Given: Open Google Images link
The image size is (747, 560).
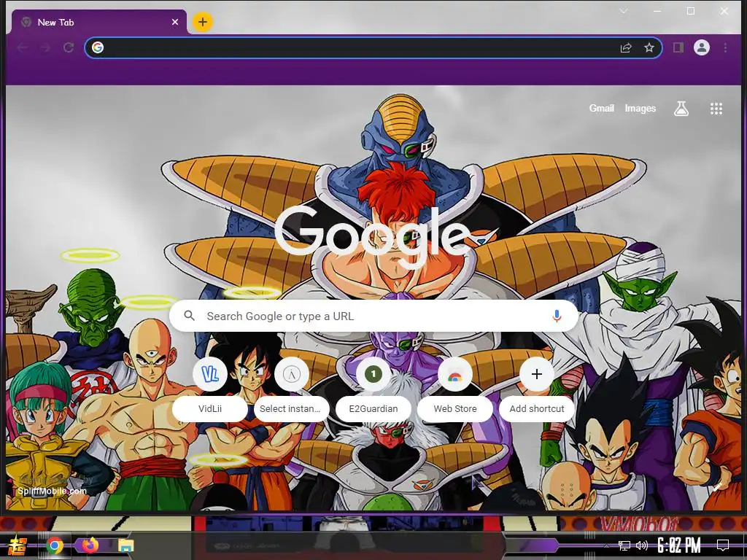Looking at the screenshot, I should tap(640, 109).
